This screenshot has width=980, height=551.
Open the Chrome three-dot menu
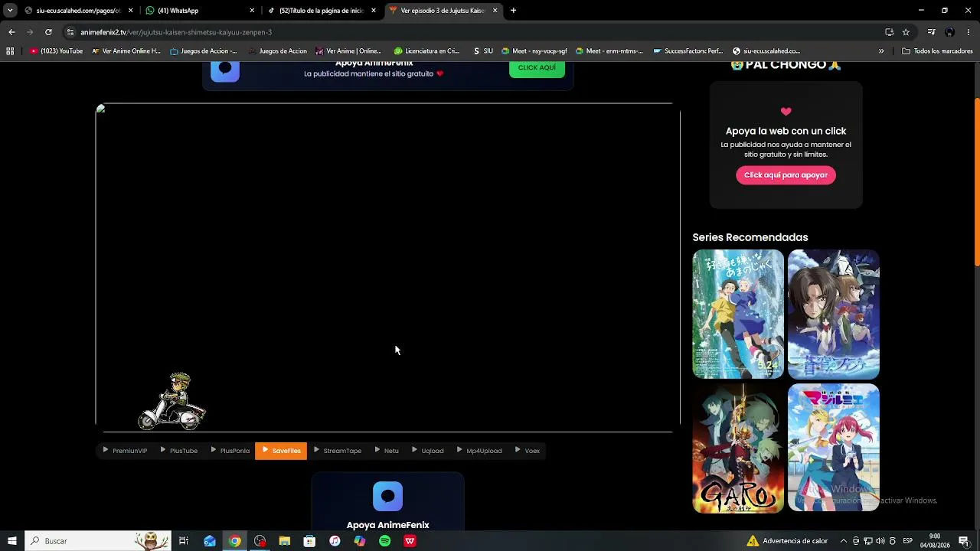pos(969,32)
